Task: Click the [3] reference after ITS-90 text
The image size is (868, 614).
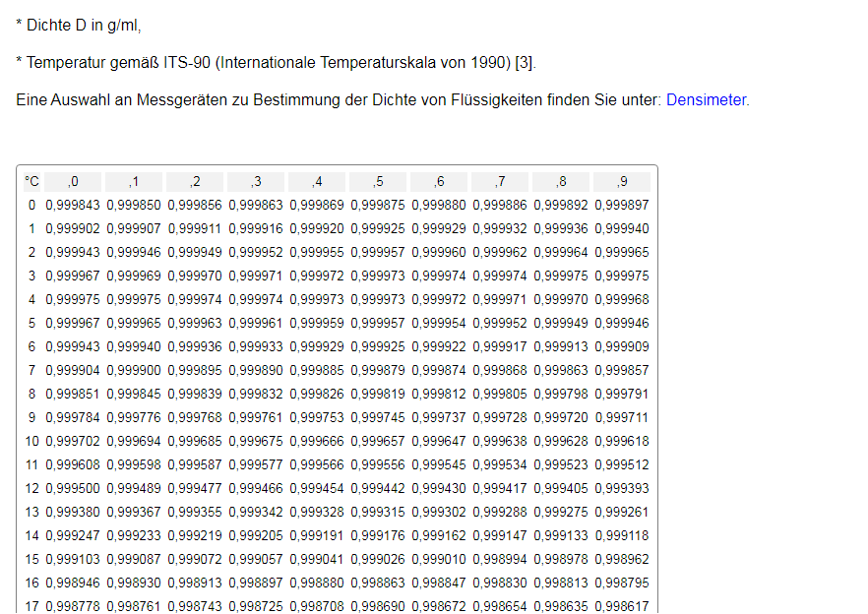Action: (525, 63)
